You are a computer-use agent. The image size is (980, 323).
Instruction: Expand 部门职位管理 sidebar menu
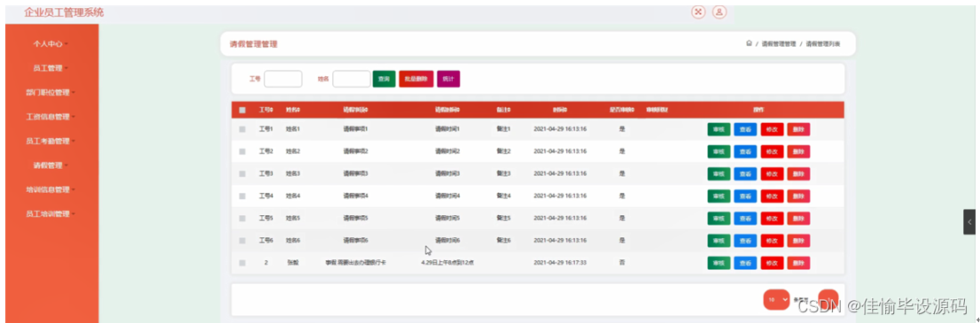tap(50, 92)
